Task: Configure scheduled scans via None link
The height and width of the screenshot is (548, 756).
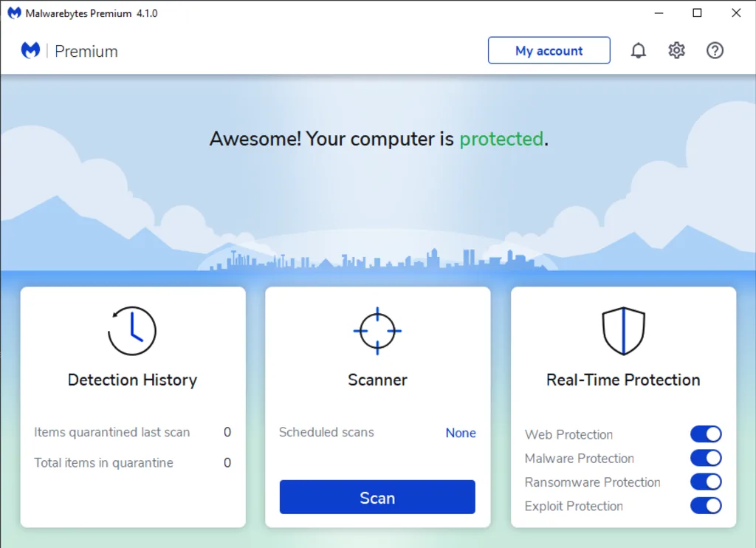Action: pos(460,433)
